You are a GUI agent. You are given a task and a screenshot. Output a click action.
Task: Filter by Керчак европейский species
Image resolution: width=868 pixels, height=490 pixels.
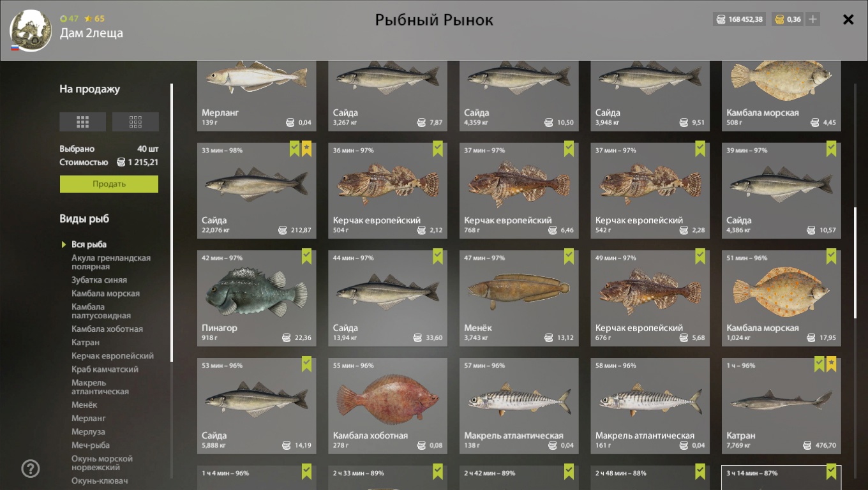coord(112,356)
